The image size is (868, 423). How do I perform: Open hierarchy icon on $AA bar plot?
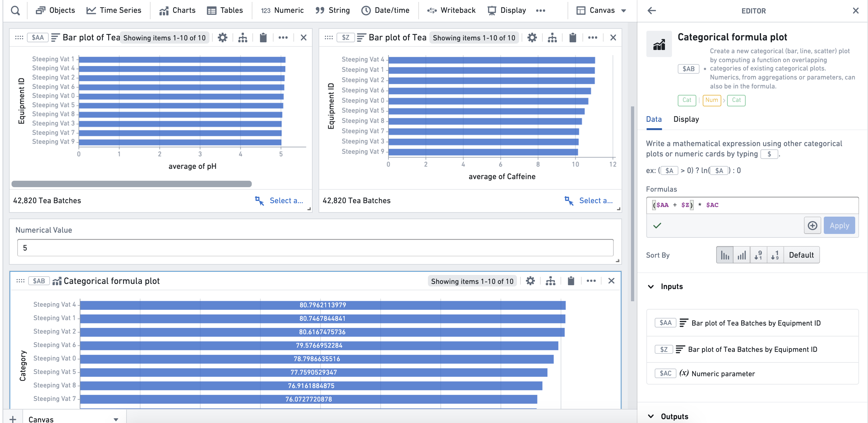click(x=242, y=37)
